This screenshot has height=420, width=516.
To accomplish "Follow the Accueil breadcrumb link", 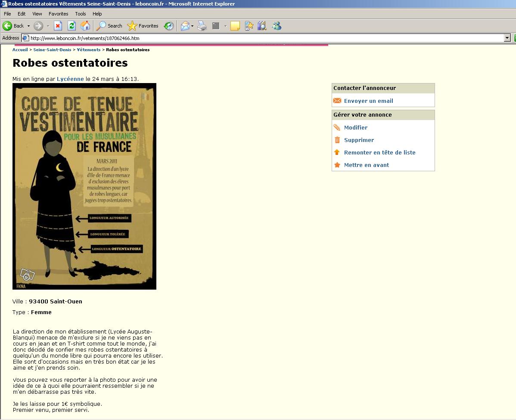I will point(20,49).
